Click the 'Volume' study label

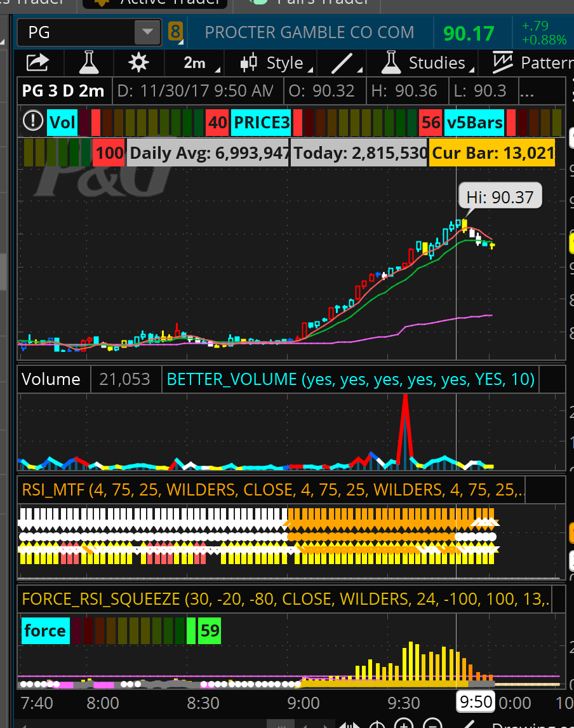coord(51,379)
